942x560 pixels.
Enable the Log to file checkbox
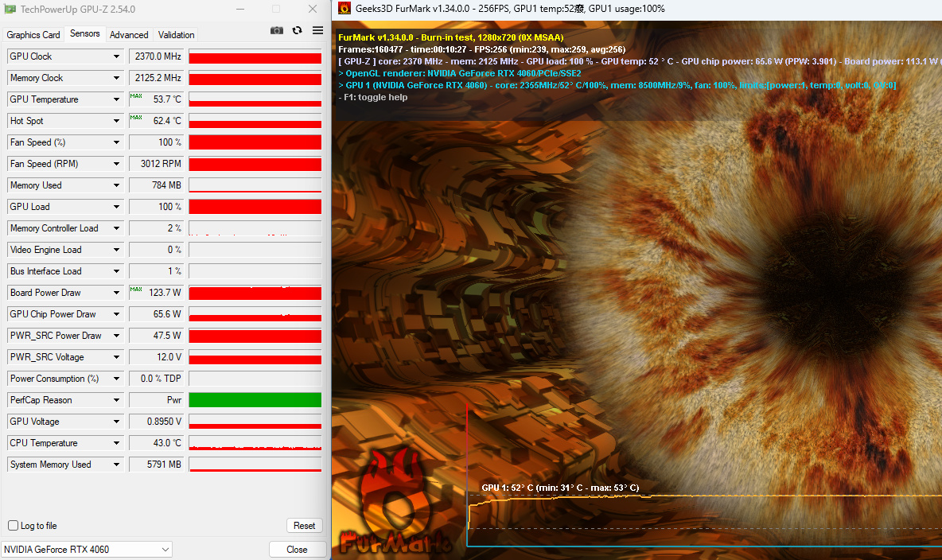pyautogui.click(x=14, y=526)
